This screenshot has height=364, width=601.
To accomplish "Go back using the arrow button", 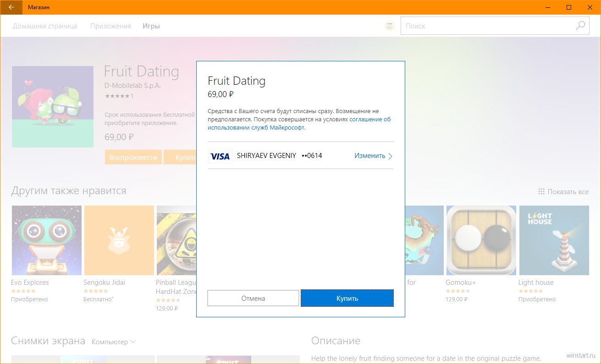I will coord(11,7).
